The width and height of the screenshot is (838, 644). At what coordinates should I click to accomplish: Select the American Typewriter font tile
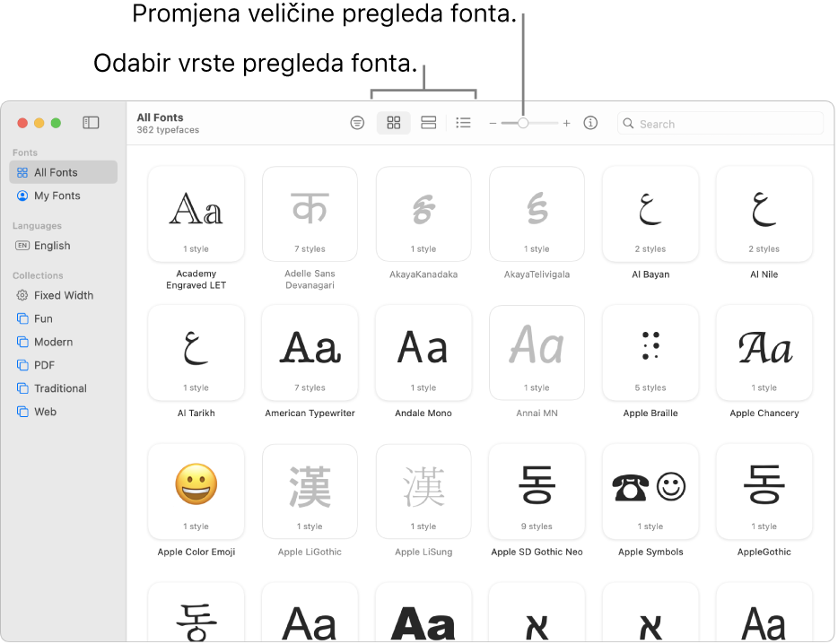click(310, 352)
